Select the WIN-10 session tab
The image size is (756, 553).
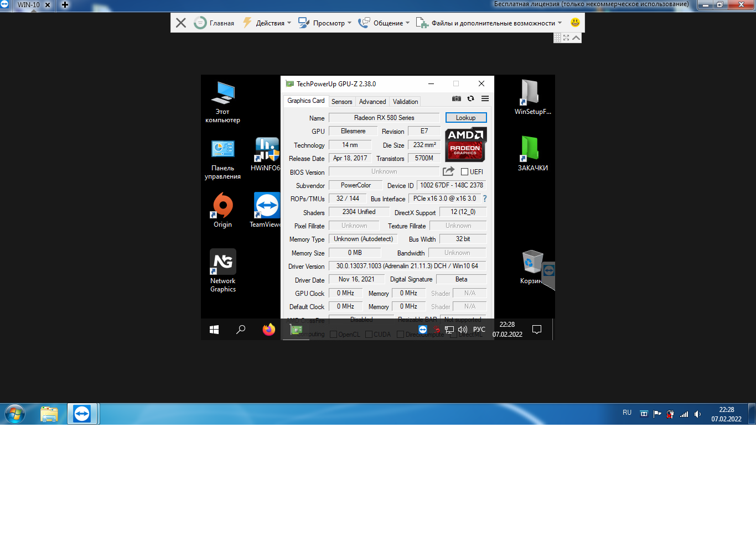pyautogui.click(x=29, y=5)
